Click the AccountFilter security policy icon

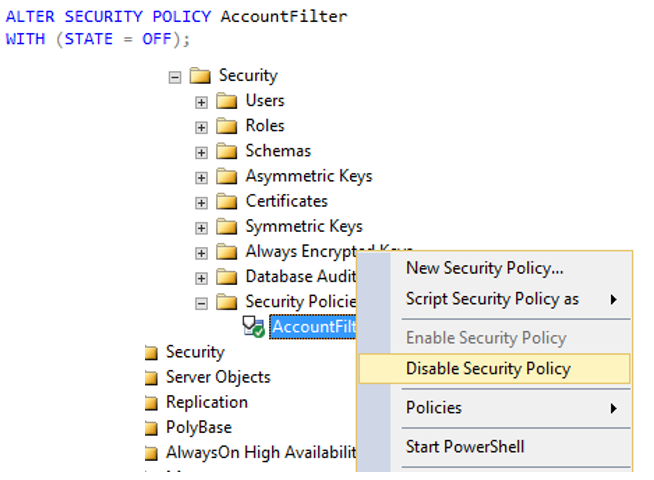pos(254,327)
